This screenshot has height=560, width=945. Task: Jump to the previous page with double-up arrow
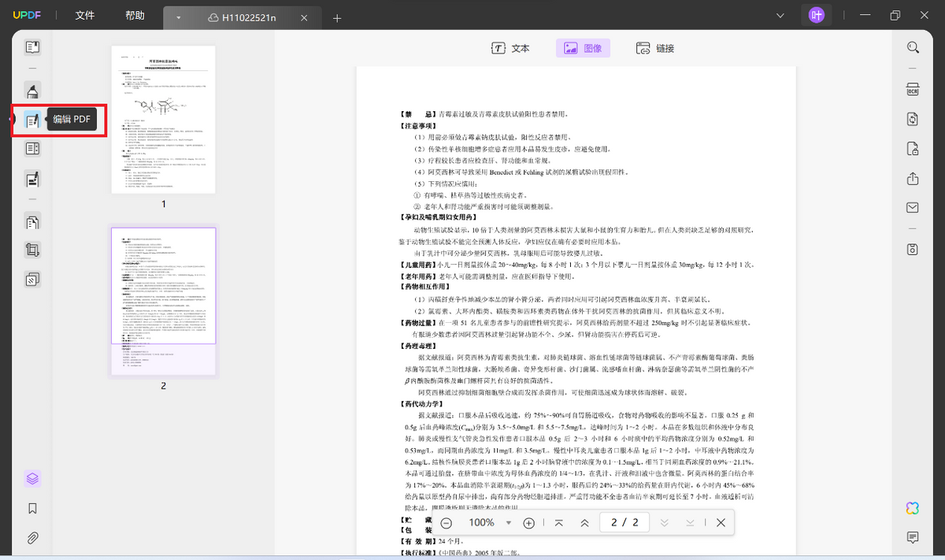coord(584,523)
